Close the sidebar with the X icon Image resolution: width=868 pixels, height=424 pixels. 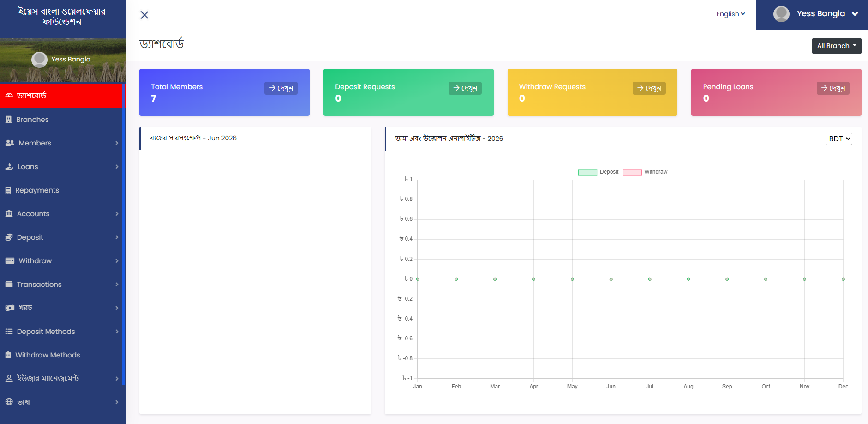[x=144, y=15]
